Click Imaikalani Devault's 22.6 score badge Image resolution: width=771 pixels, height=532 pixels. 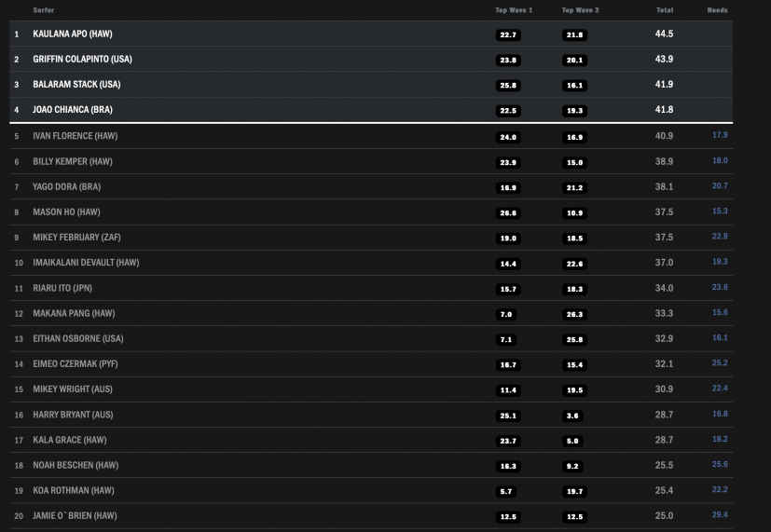click(574, 264)
